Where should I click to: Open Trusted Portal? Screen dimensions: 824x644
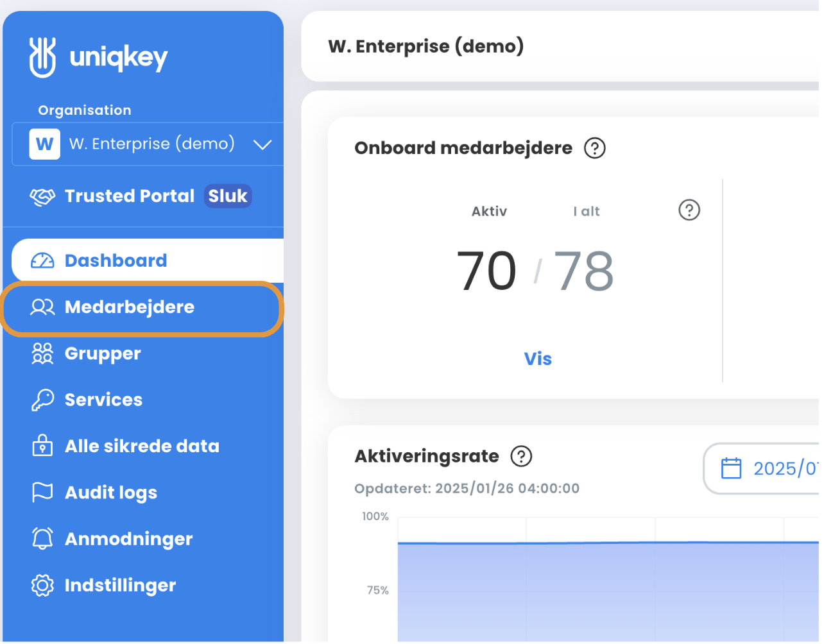pos(130,196)
